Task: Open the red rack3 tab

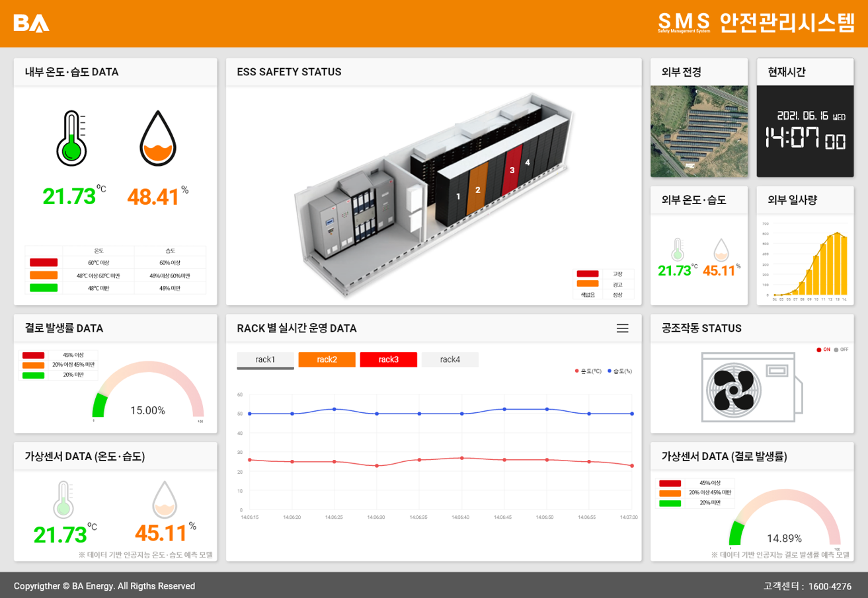Action: (388, 359)
